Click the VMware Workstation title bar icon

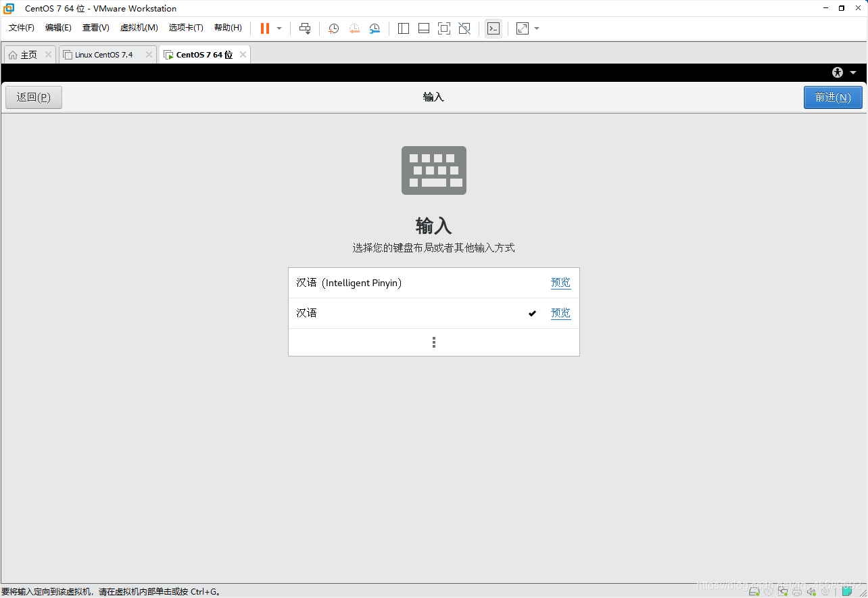[9, 8]
